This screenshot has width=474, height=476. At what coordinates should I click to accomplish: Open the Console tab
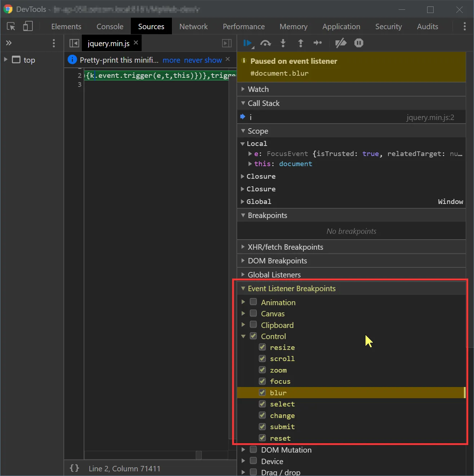click(x=110, y=26)
